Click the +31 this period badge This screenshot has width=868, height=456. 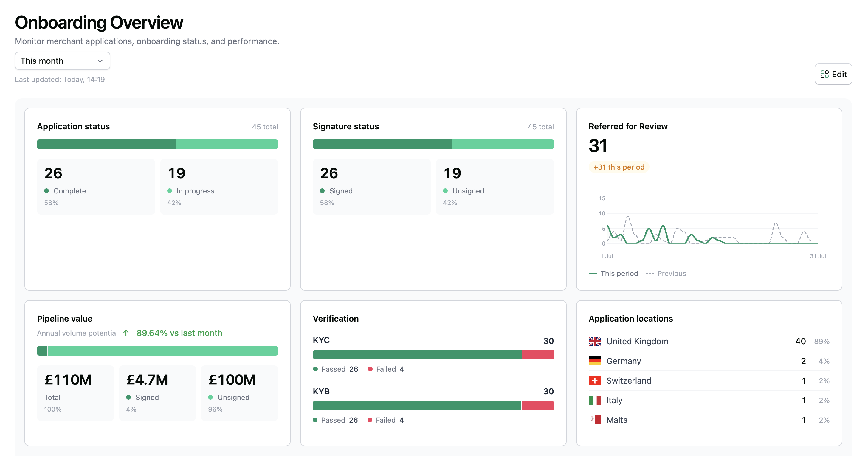tap(619, 167)
